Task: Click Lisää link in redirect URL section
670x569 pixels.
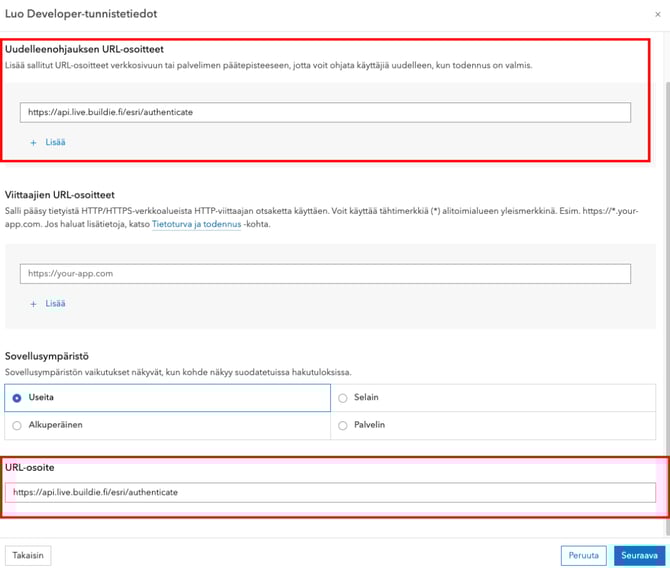Action: tap(55, 143)
